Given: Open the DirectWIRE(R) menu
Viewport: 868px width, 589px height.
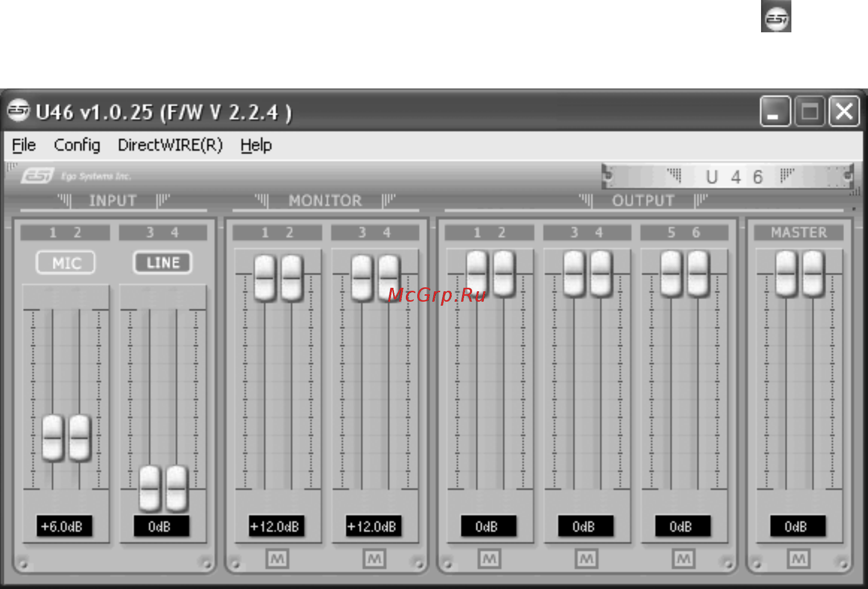Looking at the screenshot, I should tap(170, 145).
